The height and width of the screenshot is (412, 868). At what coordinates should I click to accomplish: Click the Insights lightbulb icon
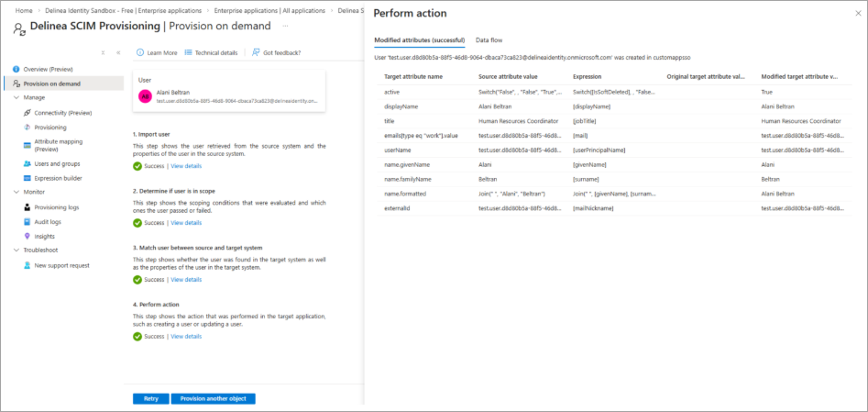[x=27, y=236]
